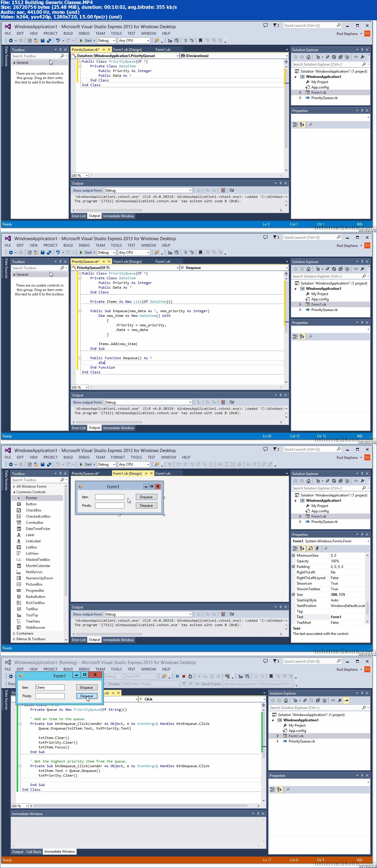Click the Ln 20 status bar entry
This screenshot has height=868, width=377.
click(x=267, y=436)
